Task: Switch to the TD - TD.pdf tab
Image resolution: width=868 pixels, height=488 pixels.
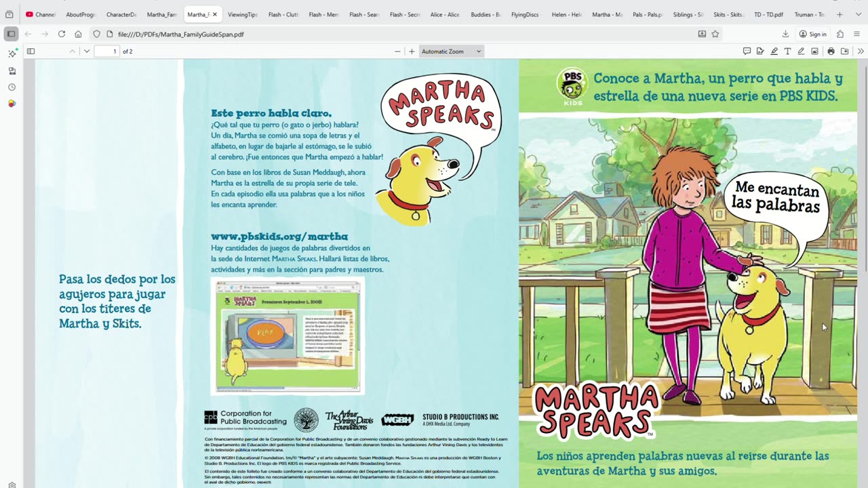Action: click(768, 14)
